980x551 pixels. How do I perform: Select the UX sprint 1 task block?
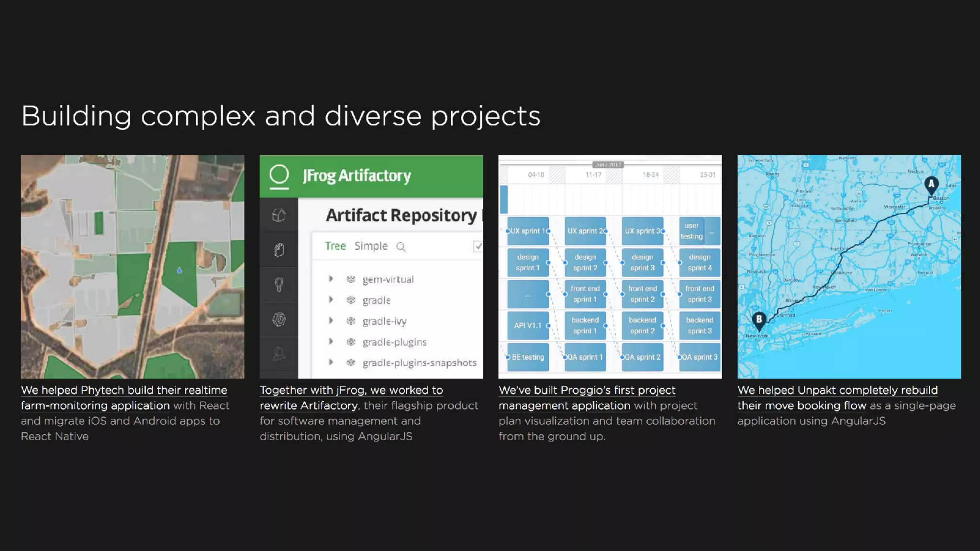528,231
